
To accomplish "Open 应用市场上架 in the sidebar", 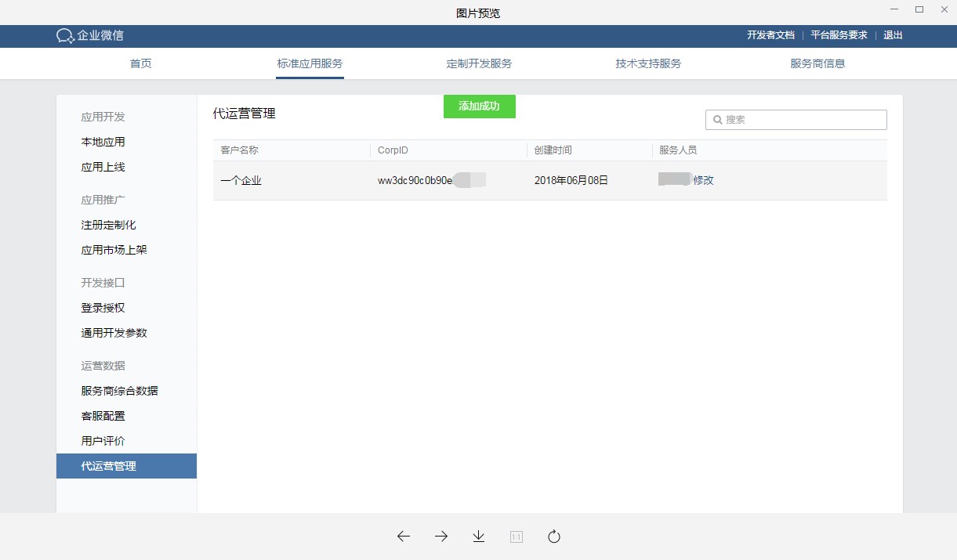I will pyautogui.click(x=114, y=250).
